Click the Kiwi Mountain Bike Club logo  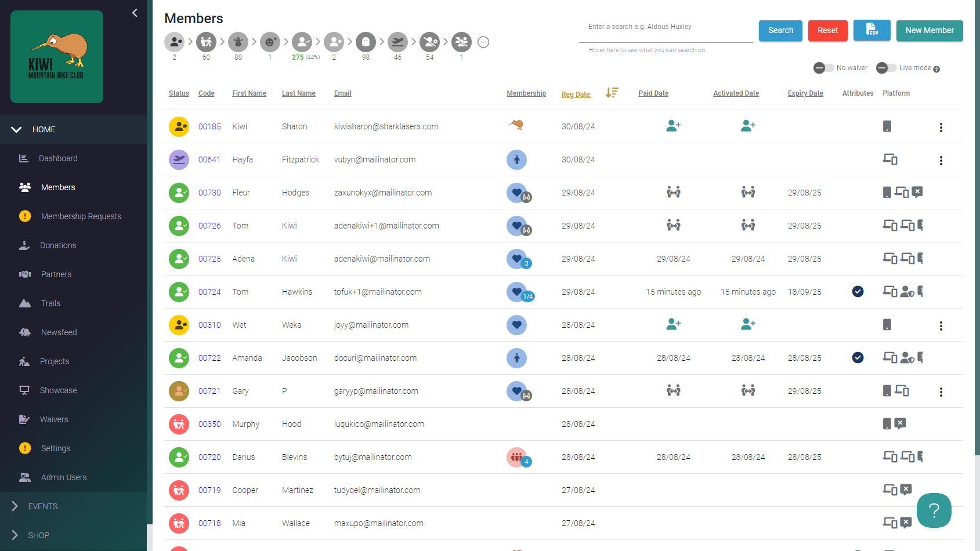pos(57,57)
